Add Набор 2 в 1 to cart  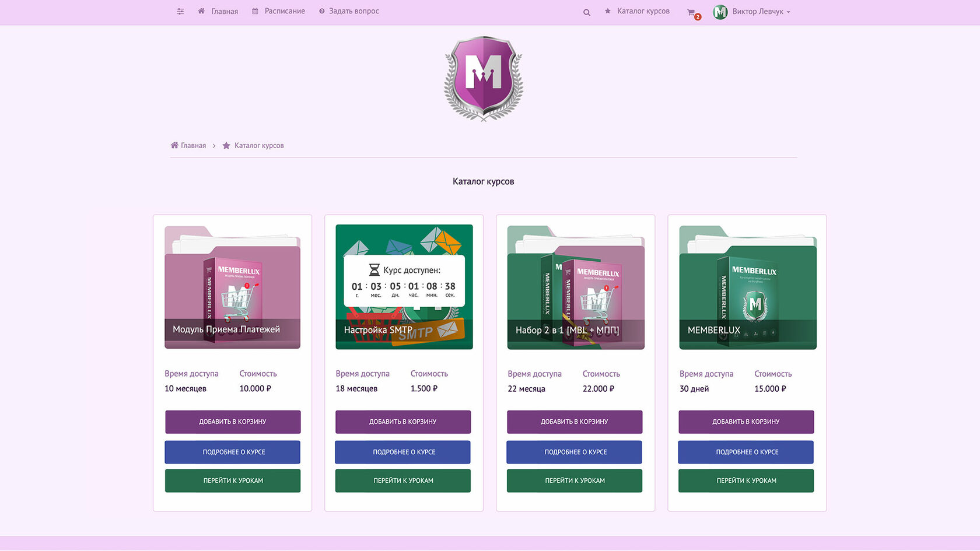pyautogui.click(x=575, y=422)
